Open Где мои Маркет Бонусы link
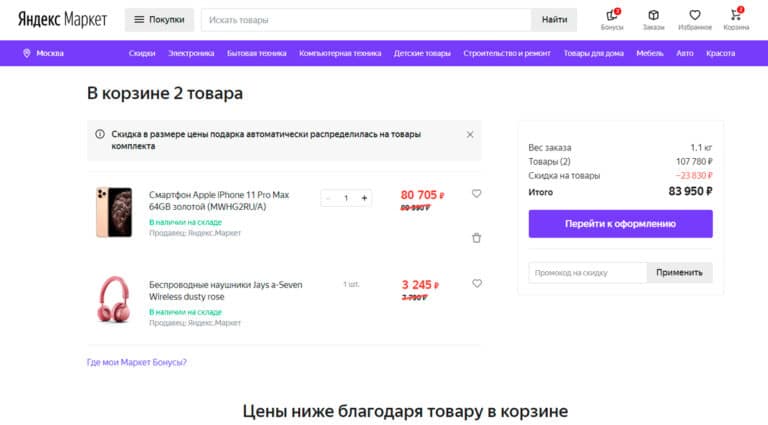 [x=137, y=362]
